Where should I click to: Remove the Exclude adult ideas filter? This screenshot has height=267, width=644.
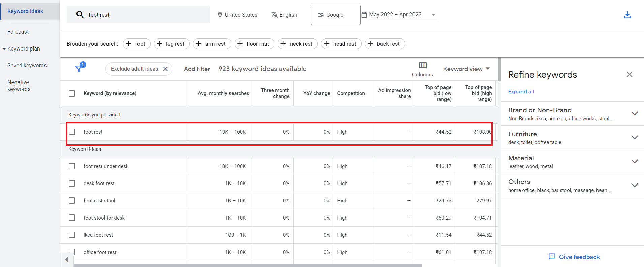point(165,69)
